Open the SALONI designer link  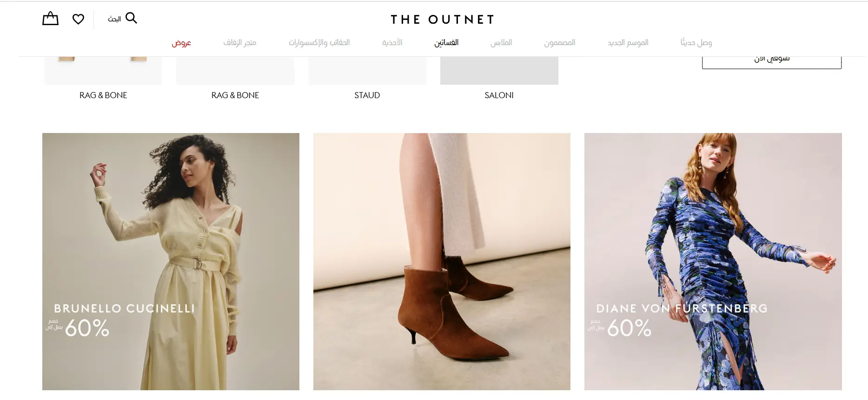point(499,95)
